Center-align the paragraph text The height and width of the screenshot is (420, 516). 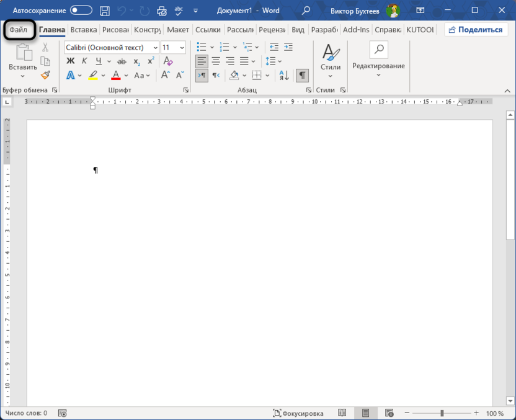coord(216,61)
